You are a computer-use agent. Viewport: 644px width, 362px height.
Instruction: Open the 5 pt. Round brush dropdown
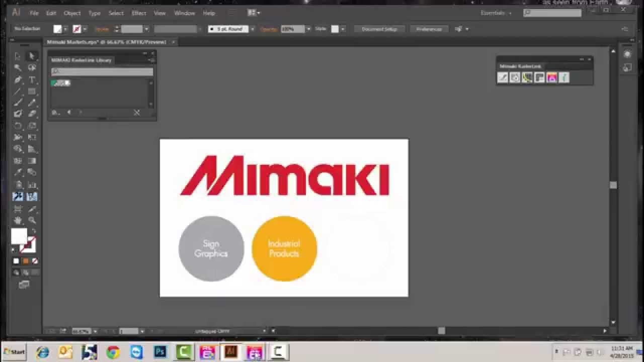tap(252, 29)
